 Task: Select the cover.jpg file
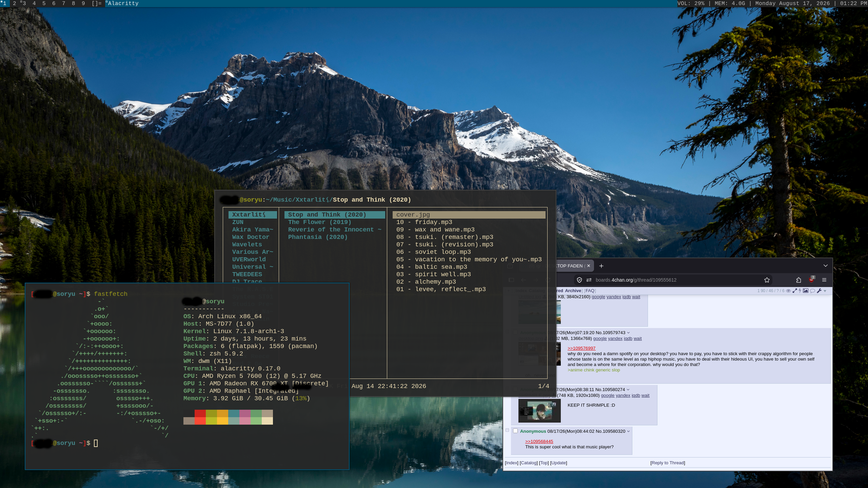point(469,215)
